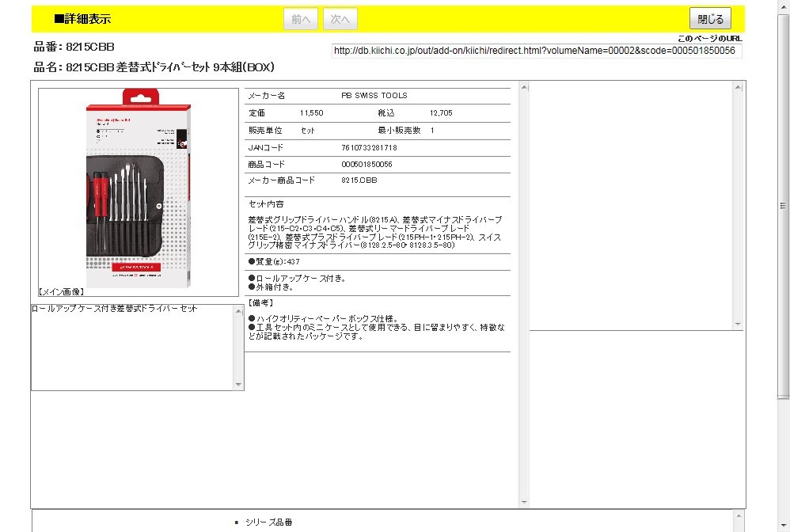Screen dimensions: 790x532
Task: Click the maker name 'PB SWISS TOOLS'
Action: [374, 95]
